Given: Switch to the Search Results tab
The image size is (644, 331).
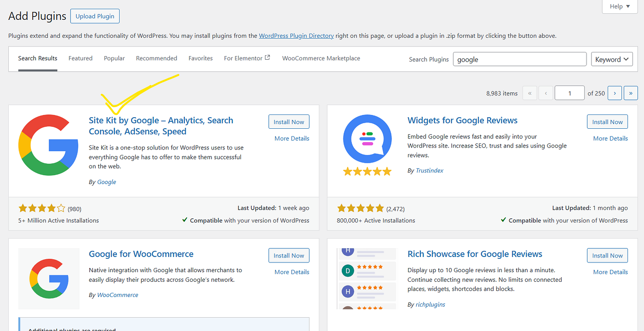Looking at the screenshot, I should [x=38, y=58].
